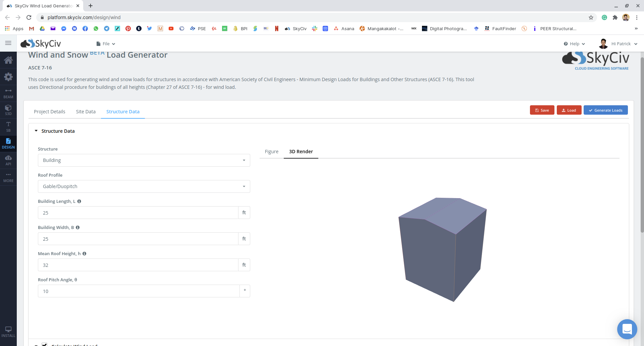Open the Home dashboard icon
The height and width of the screenshot is (346, 644).
pos(8,60)
